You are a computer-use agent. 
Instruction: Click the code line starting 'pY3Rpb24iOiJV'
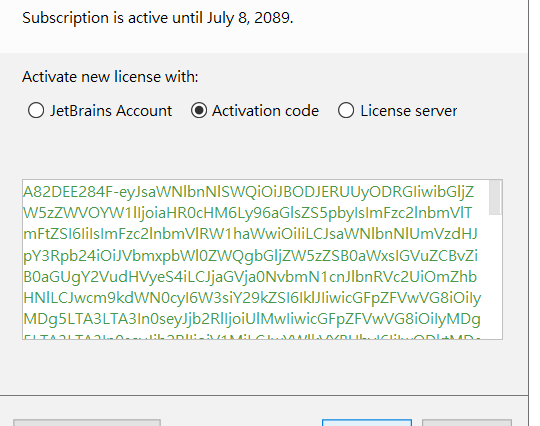coord(250,256)
